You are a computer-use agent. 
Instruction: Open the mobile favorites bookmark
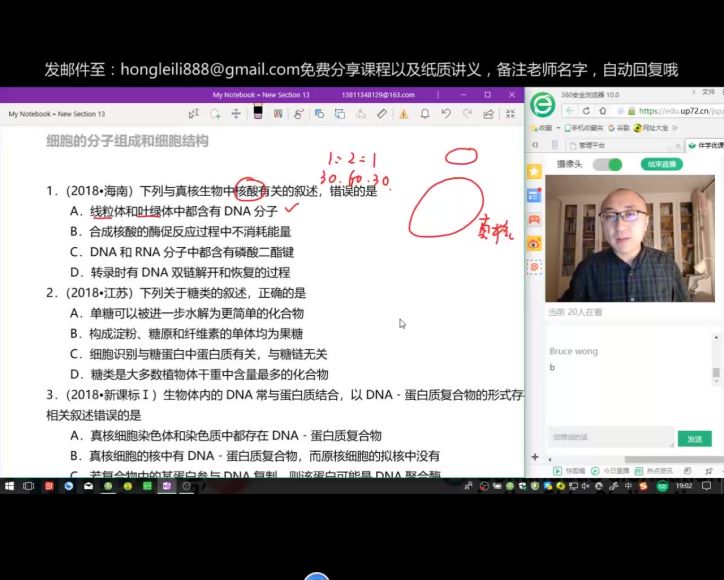(x=584, y=128)
